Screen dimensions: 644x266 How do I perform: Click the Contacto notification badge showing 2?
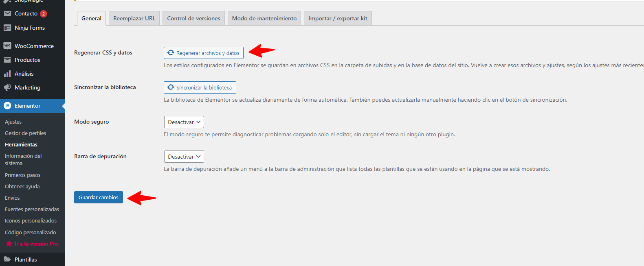(44, 14)
